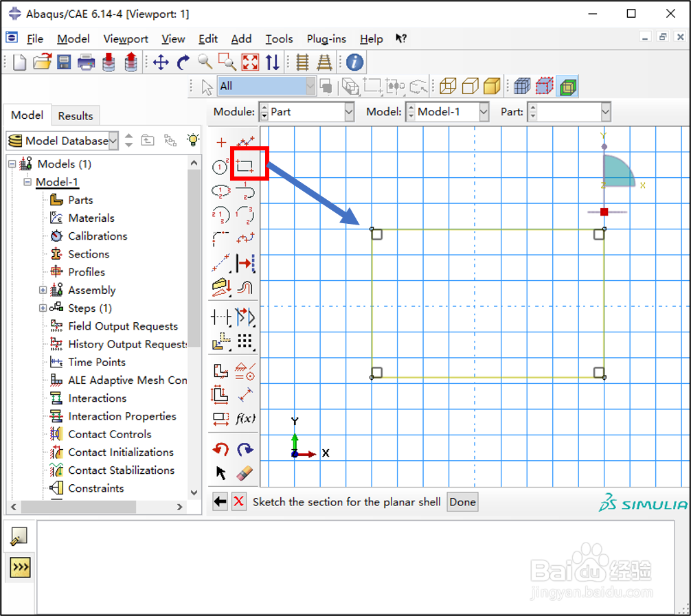Click the red X cancel procedure button
Viewport: 691px width, 616px height.
(239, 501)
